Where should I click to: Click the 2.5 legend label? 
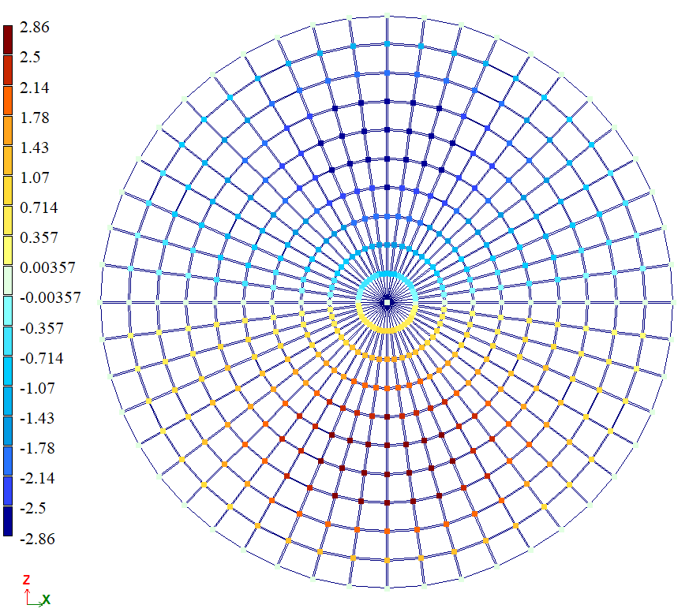(32, 57)
